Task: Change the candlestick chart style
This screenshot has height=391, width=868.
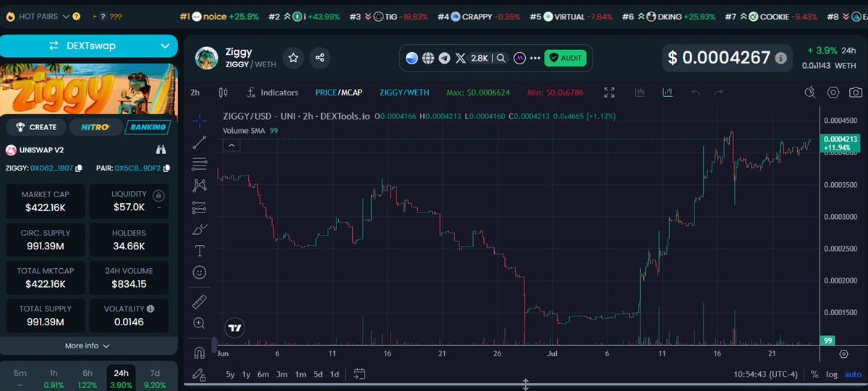Action: click(x=223, y=93)
